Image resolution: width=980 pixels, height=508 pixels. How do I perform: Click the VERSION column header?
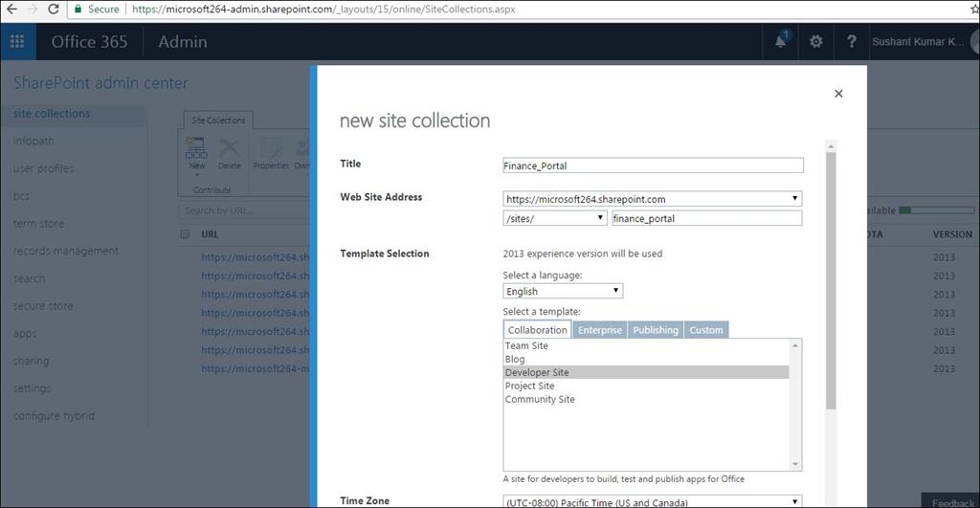pos(952,234)
